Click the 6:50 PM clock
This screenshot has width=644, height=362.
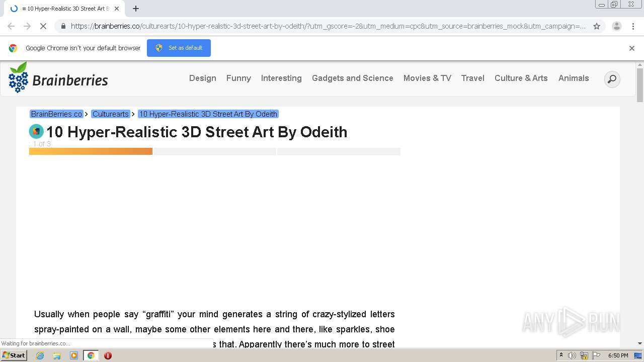coord(618,355)
